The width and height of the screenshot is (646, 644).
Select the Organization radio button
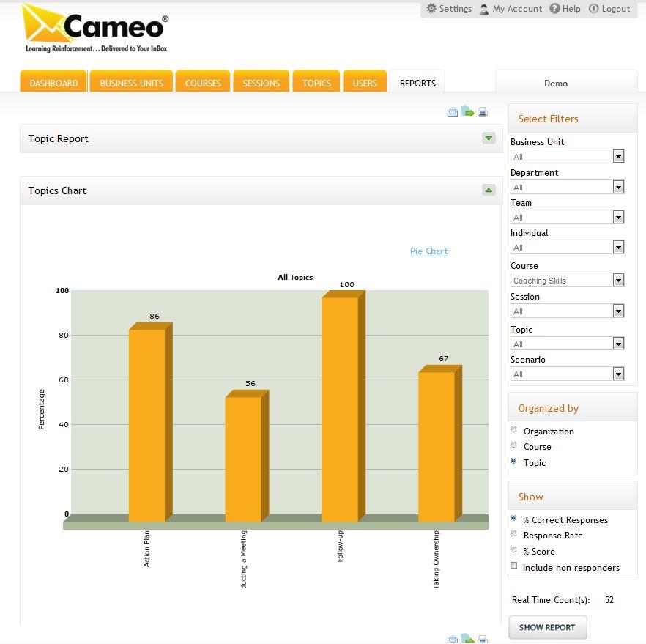click(x=513, y=430)
